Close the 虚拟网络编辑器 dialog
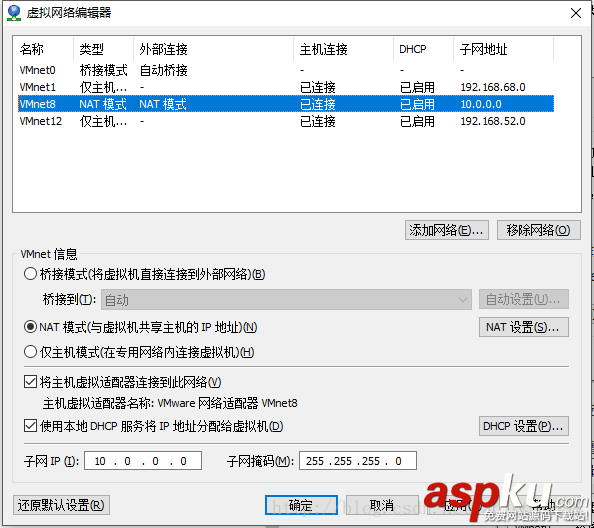 575,13
